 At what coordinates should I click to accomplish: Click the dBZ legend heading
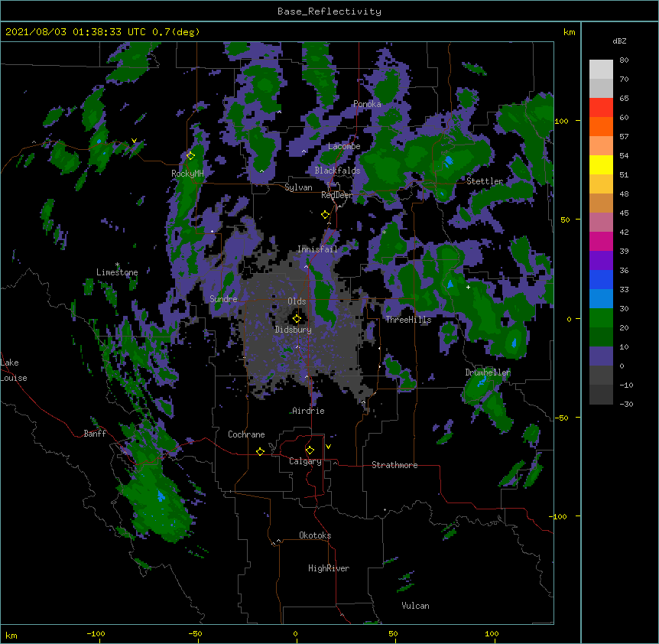coord(619,41)
